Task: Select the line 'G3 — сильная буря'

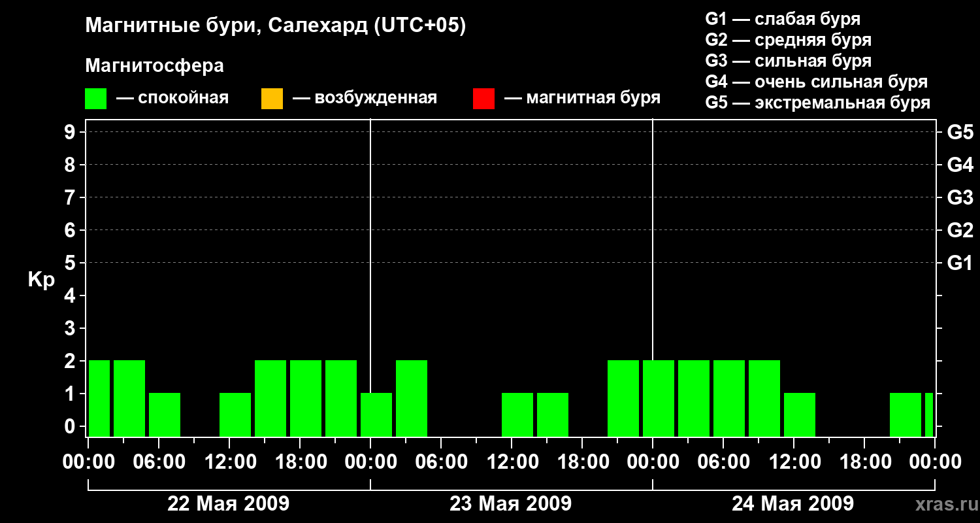Action: tap(789, 61)
